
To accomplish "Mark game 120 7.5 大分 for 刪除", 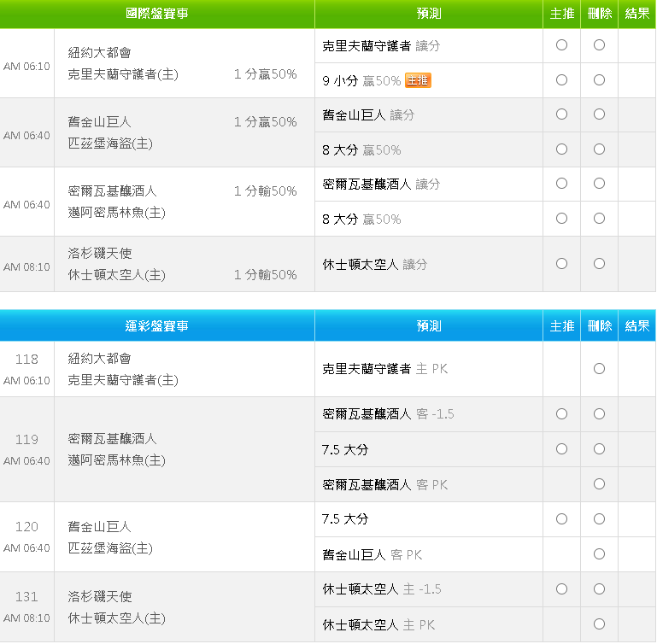I will pos(599,519).
